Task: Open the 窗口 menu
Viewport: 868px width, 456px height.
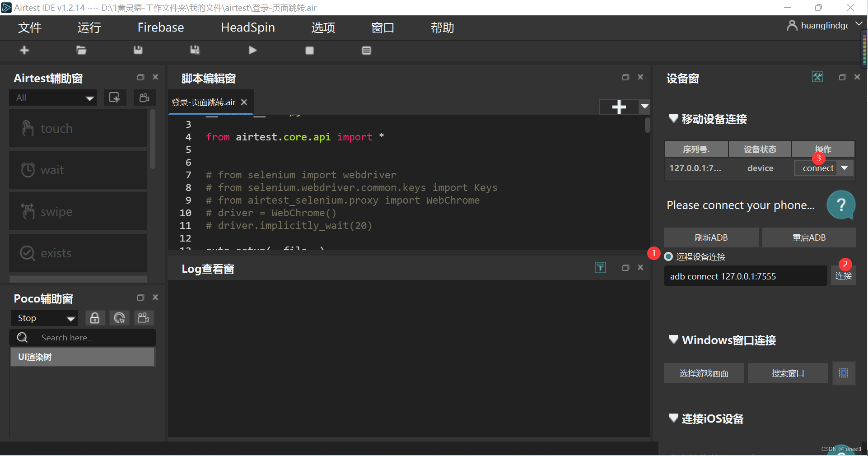Action: coord(383,28)
